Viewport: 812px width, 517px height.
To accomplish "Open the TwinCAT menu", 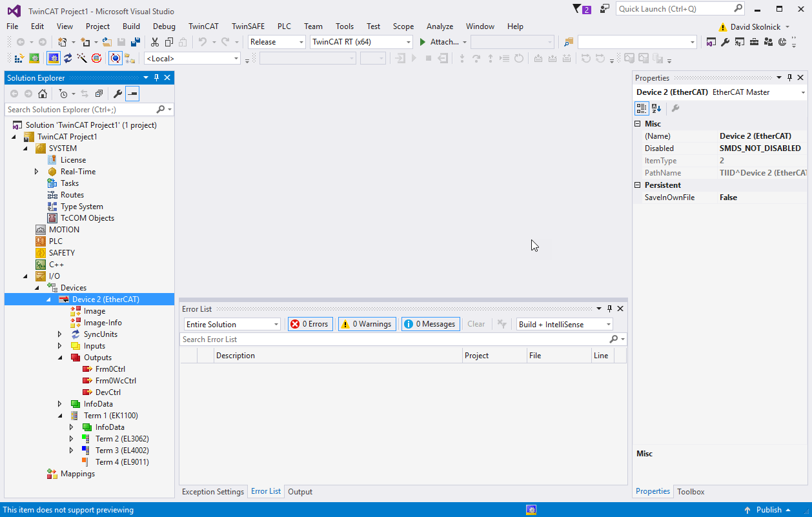I will (x=203, y=26).
